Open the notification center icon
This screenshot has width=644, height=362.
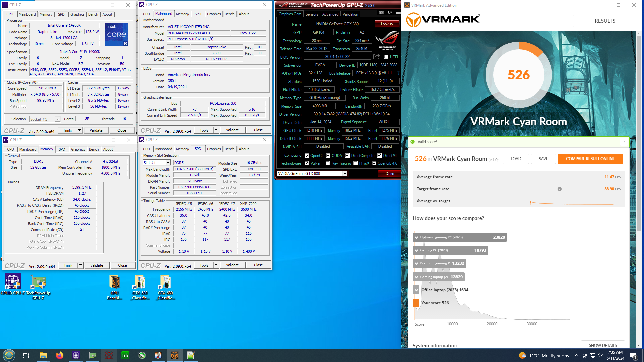[633, 355]
